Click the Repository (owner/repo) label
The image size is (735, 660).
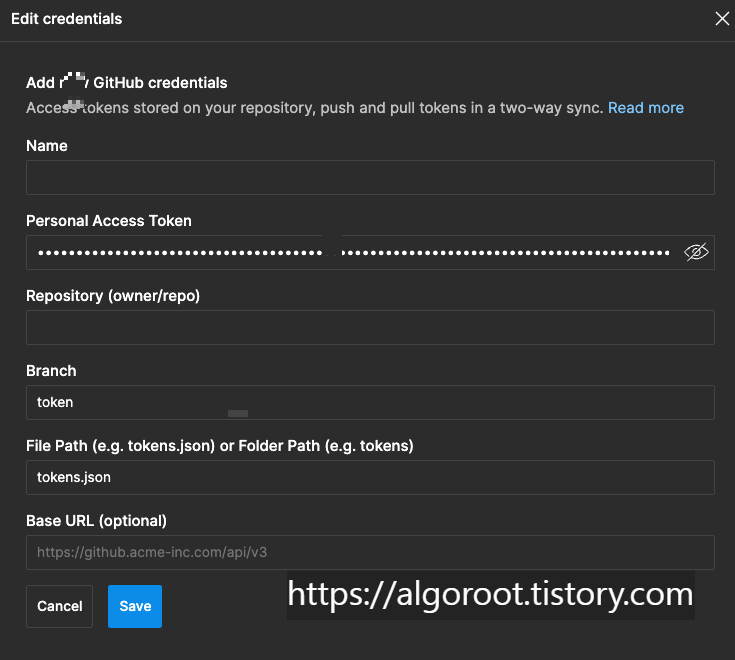[113, 296]
